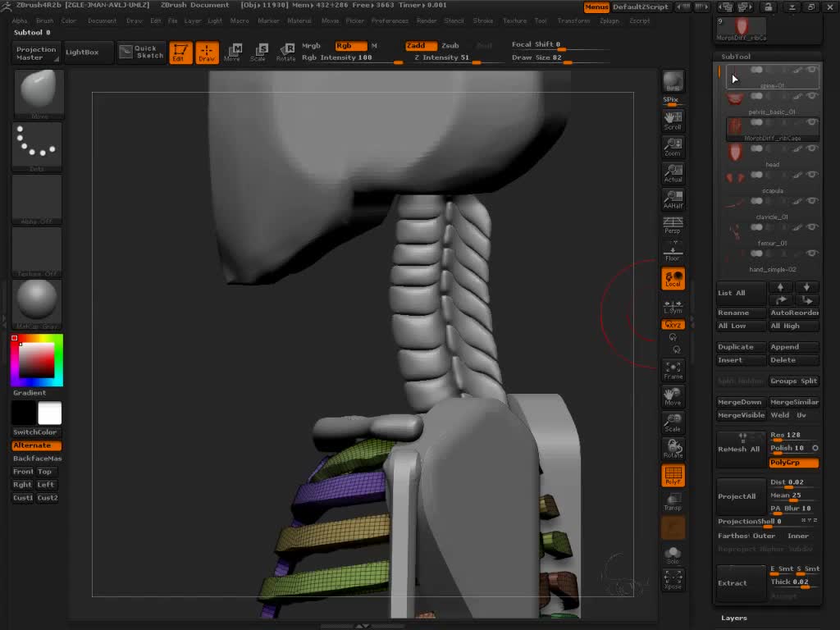Click the Actual size icon
The image size is (840, 630).
coord(673,173)
